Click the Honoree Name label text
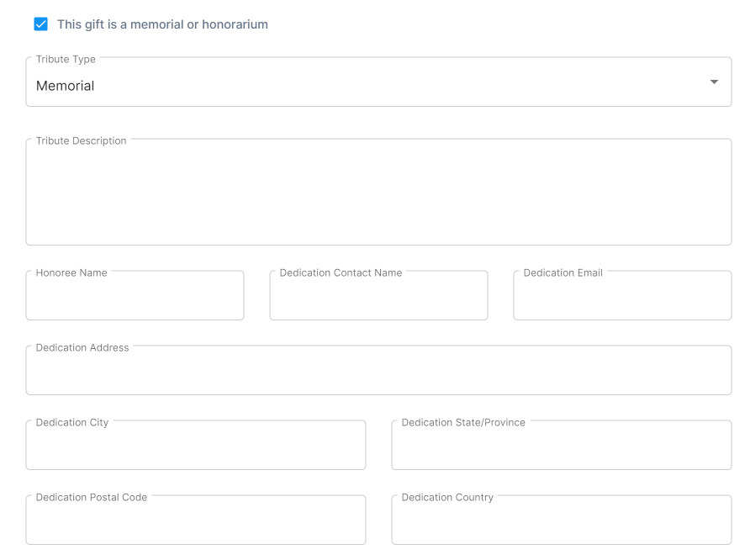 point(71,273)
